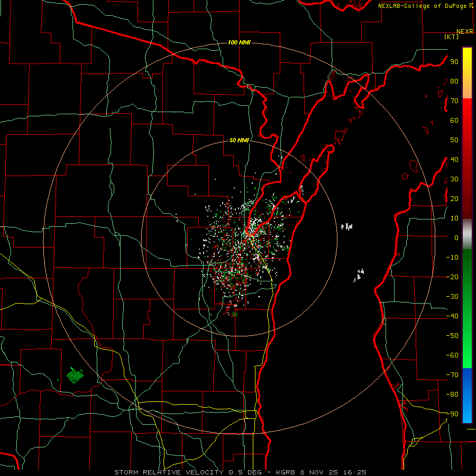
Task: Click the -80 scale value
Action: (x=452, y=395)
